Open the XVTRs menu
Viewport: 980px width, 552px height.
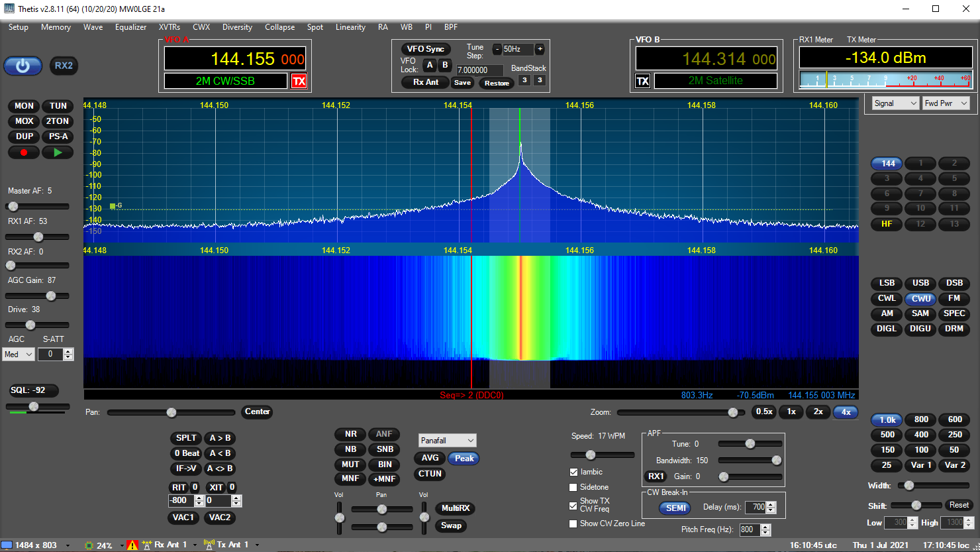pos(170,27)
